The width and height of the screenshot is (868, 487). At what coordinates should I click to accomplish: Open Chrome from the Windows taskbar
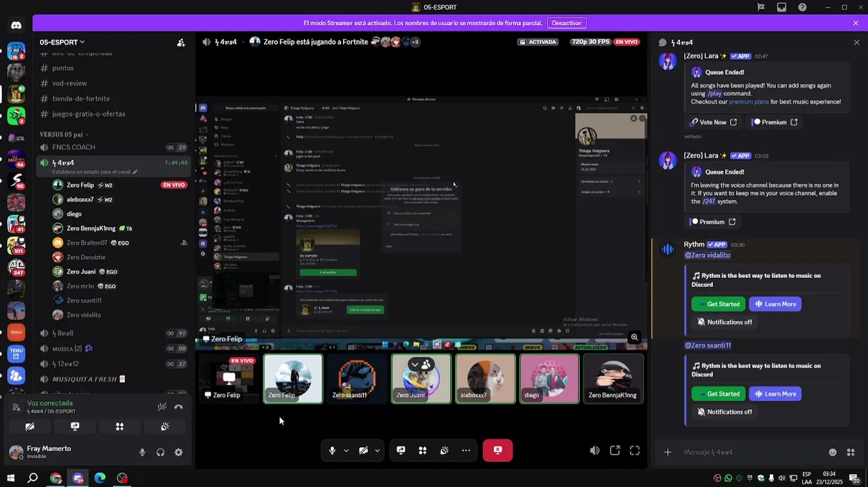56,478
